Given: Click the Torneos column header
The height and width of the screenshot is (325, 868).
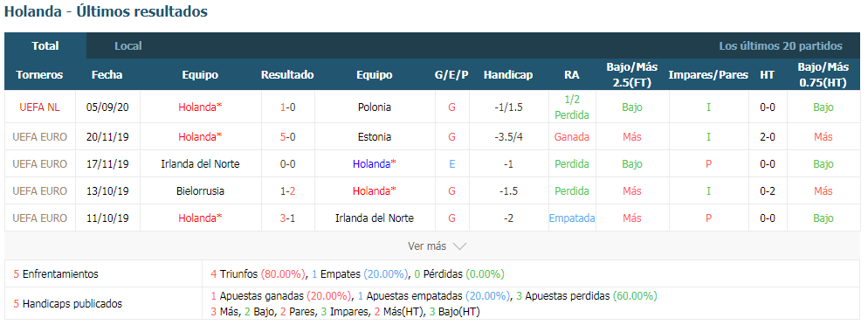Looking at the screenshot, I should point(39,75).
